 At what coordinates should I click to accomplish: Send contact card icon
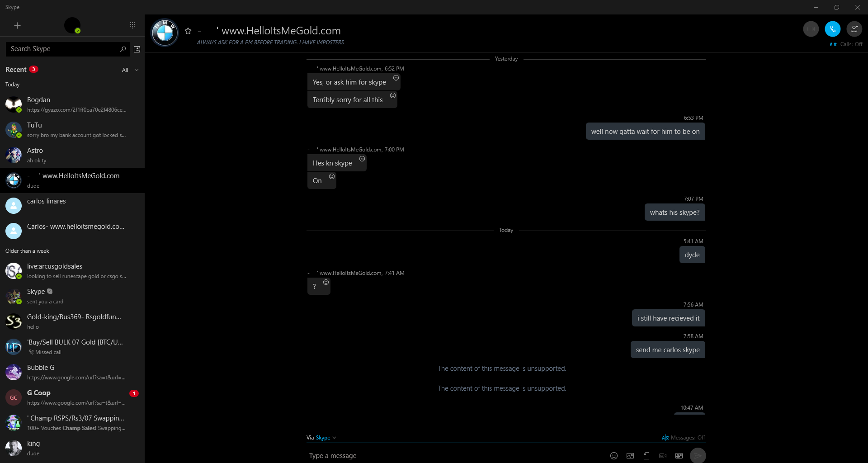tap(679, 456)
